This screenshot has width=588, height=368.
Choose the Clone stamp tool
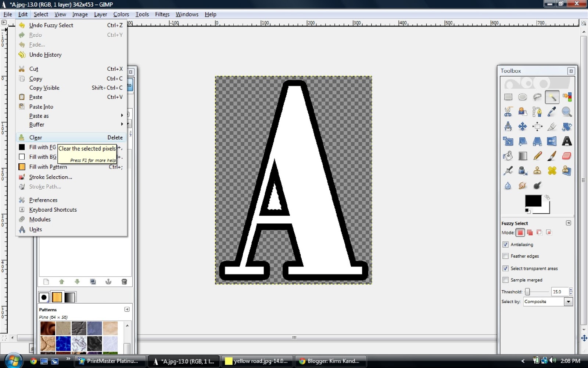tap(537, 171)
